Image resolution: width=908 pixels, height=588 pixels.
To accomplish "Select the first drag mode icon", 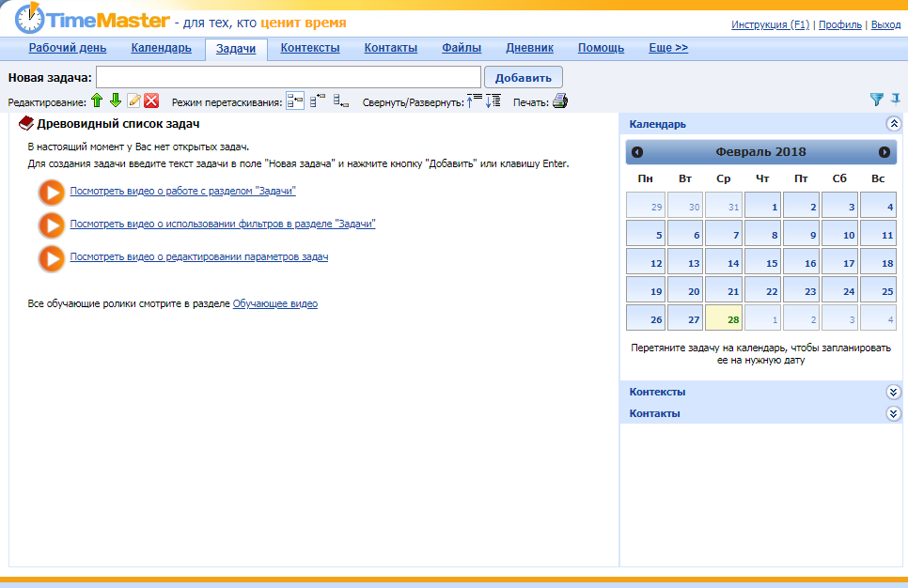I will 295,101.
